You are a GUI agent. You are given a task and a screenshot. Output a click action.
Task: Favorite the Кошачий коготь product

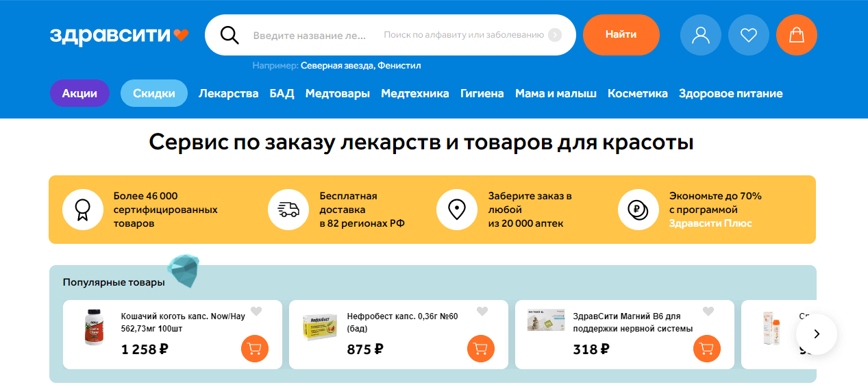256,312
